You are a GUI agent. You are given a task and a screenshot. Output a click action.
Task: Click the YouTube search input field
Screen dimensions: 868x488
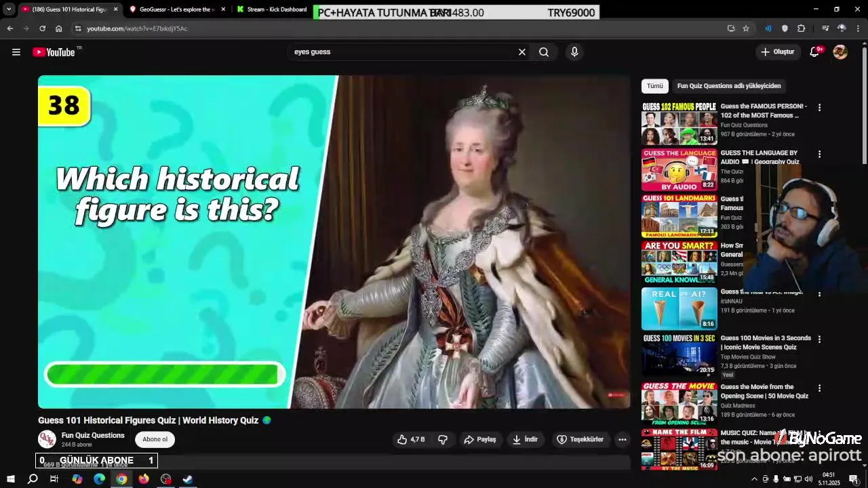click(403, 52)
